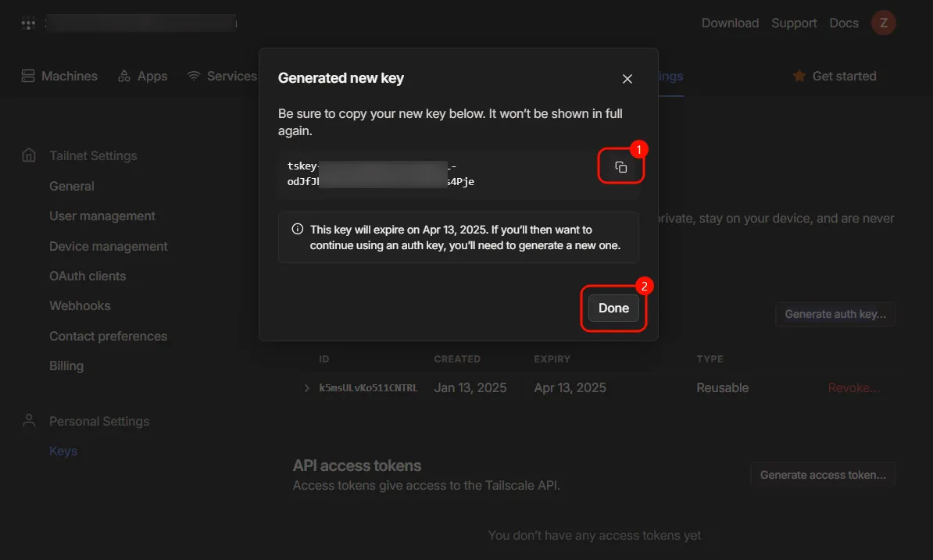This screenshot has height=560, width=933.
Task: Click the Machines tab icon
Action: point(28,76)
